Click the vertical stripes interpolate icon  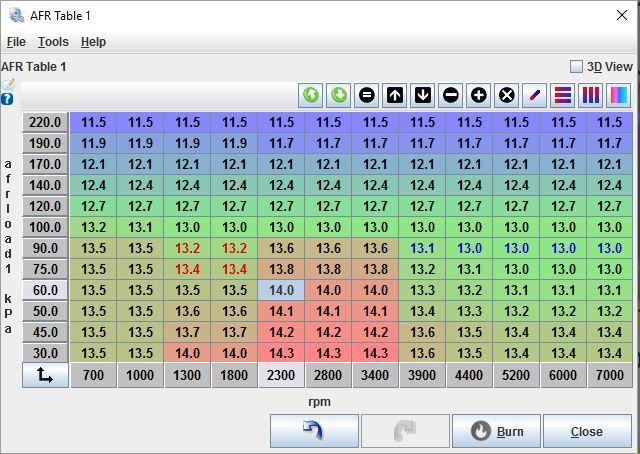[591, 96]
